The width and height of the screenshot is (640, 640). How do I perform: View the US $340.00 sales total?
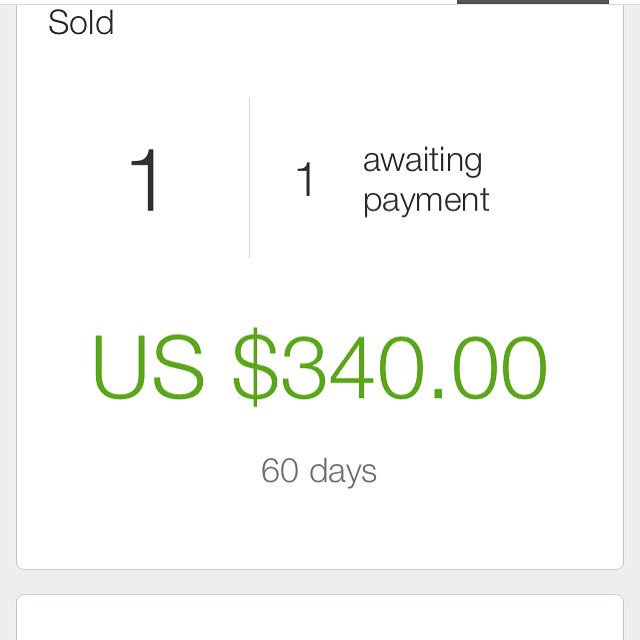coord(320,367)
